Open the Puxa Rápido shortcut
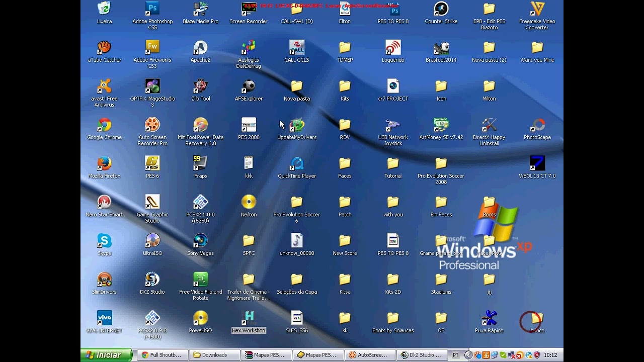Viewport: 644px width, 362px height. pyautogui.click(x=489, y=318)
